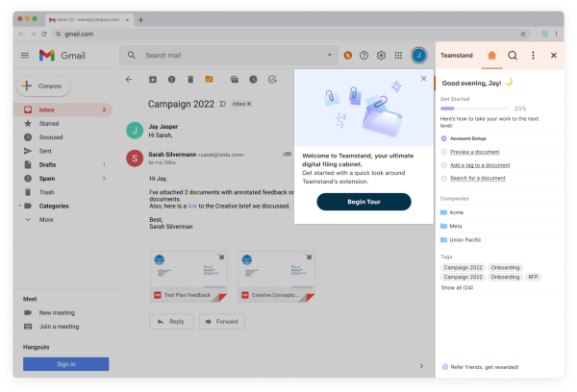Click orange Teamstand save icon in toolbar
The image size is (577, 392).
(x=209, y=79)
